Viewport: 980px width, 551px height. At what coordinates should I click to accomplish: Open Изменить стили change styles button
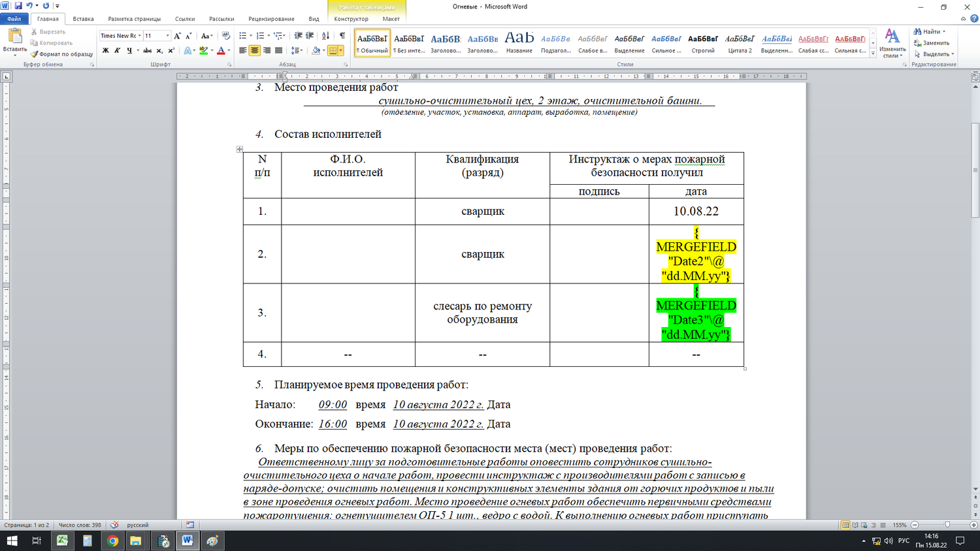click(x=892, y=43)
